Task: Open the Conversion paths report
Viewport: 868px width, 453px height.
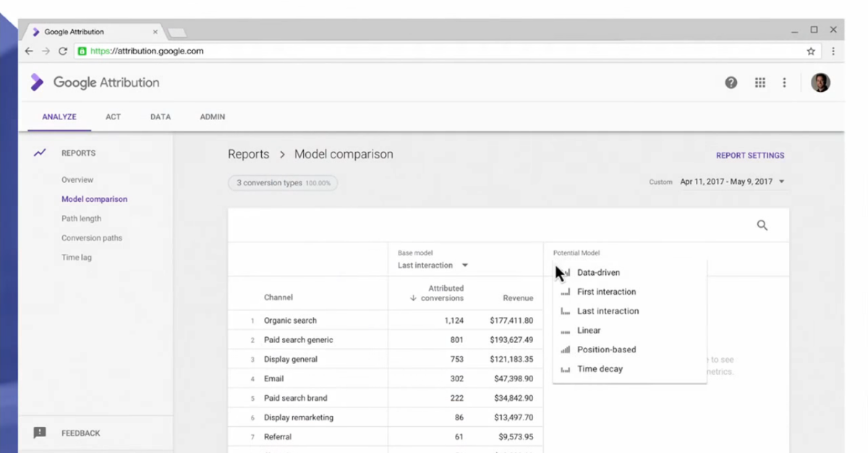Action: [92, 238]
